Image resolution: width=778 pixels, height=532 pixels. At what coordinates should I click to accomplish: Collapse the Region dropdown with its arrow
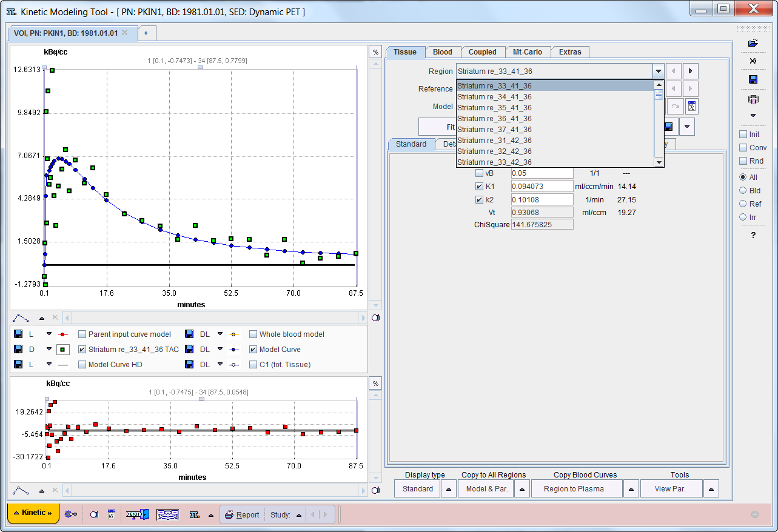[x=658, y=71]
